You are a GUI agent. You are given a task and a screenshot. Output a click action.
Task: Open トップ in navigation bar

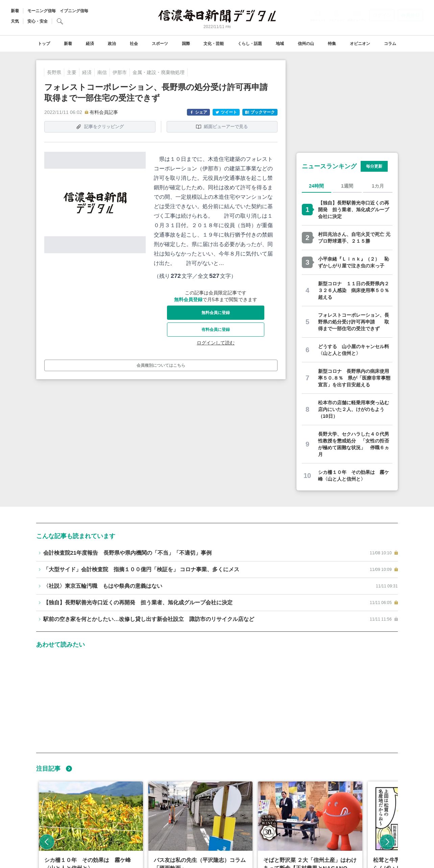pyautogui.click(x=44, y=44)
